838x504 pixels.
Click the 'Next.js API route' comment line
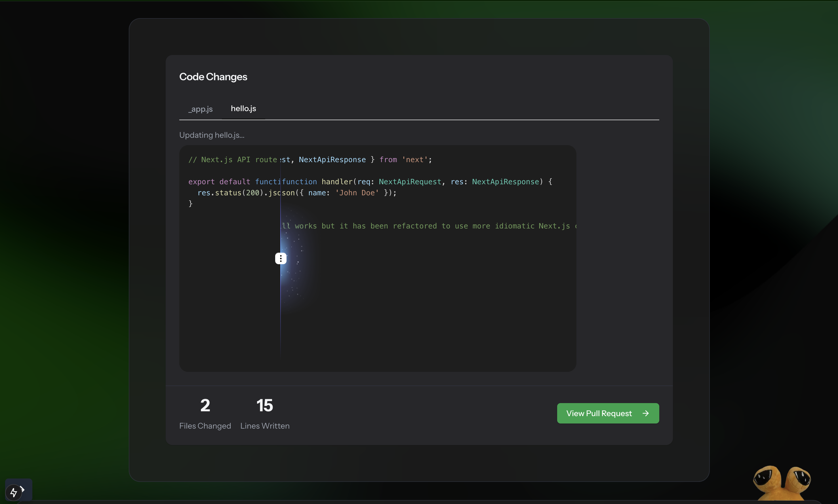coord(233,160)
